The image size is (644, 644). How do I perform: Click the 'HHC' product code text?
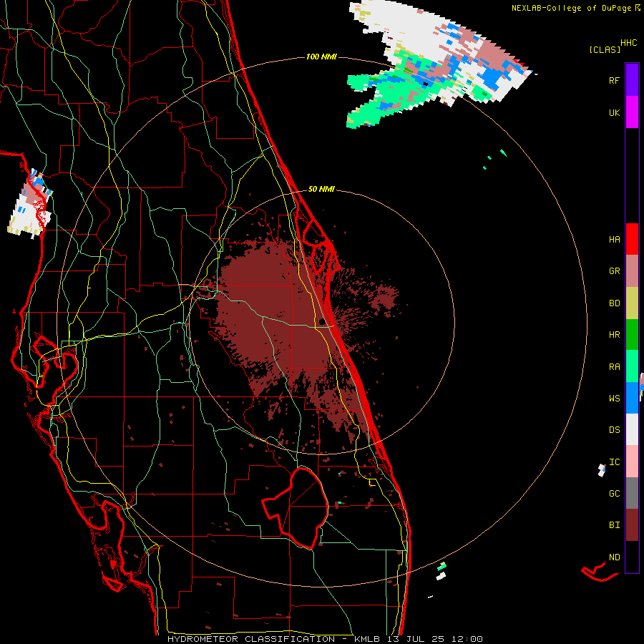(x=628, y=43)
